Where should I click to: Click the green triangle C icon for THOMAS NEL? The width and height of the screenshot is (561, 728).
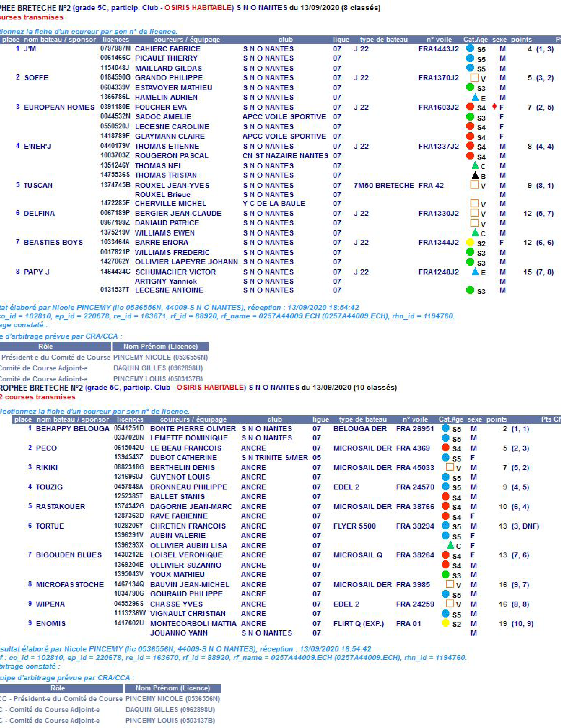475,166
